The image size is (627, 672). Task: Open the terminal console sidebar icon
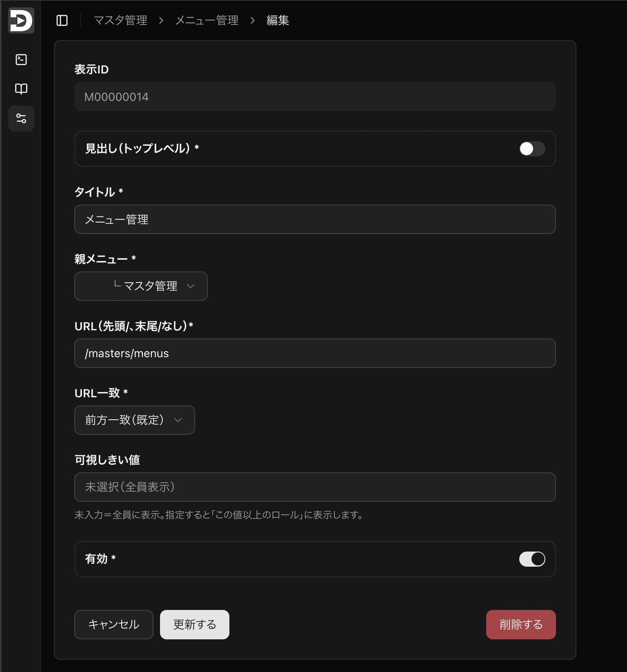click(x=21, y=60)
